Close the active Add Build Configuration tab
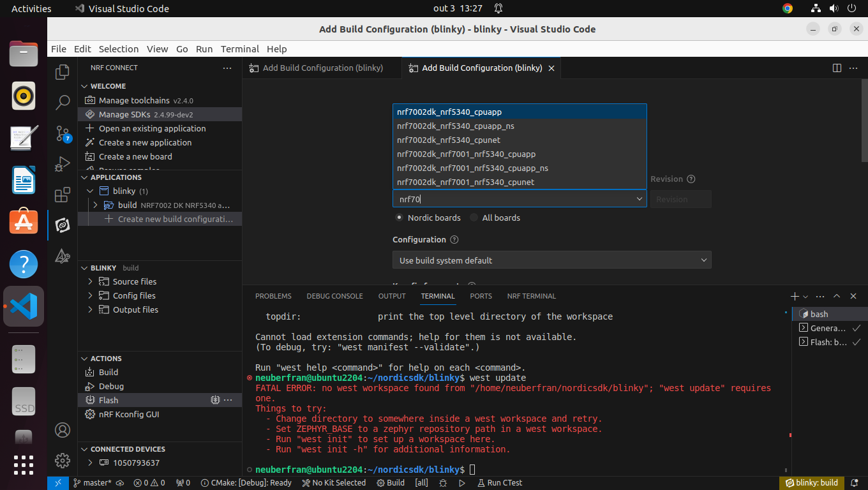Screen dimensions: 868x490 [x=551, y=68]
